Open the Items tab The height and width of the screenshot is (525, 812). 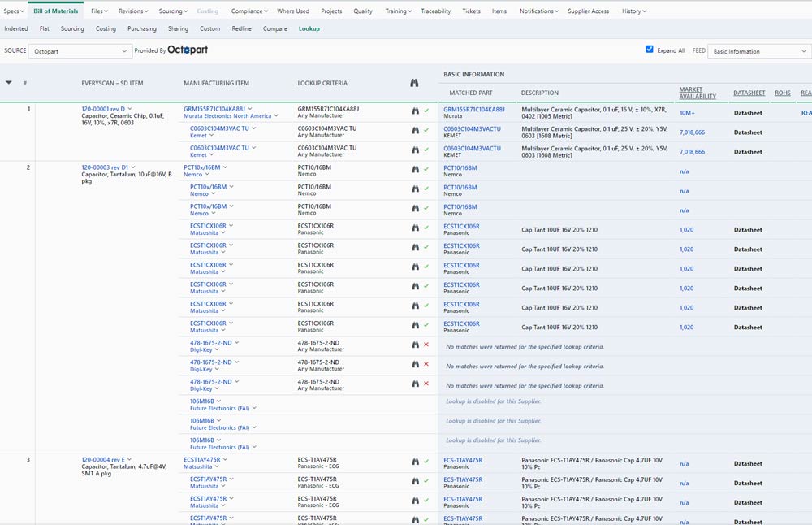coord(499,11)
